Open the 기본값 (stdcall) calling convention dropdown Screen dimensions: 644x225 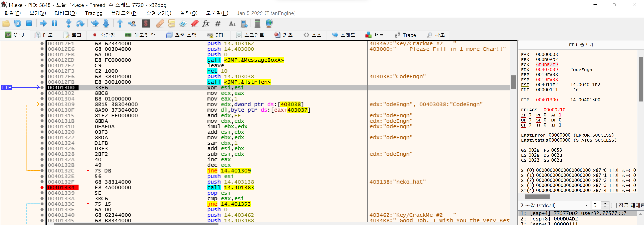(554, 205)
